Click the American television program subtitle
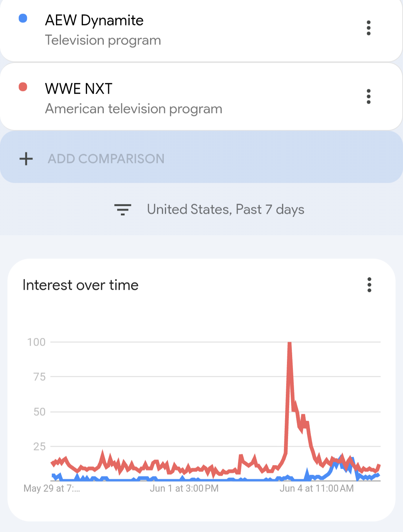This screenshot has height=532, width=403. coord(134,109)
